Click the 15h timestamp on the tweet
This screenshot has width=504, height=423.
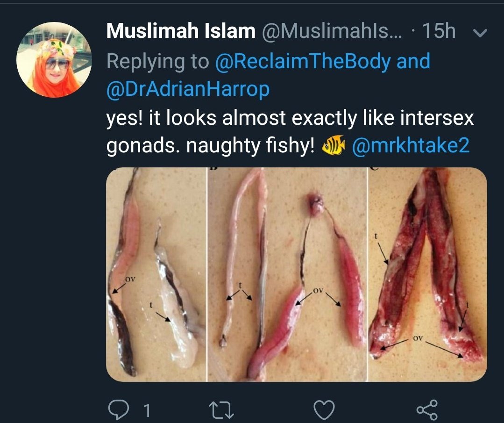tap(439, 31)
